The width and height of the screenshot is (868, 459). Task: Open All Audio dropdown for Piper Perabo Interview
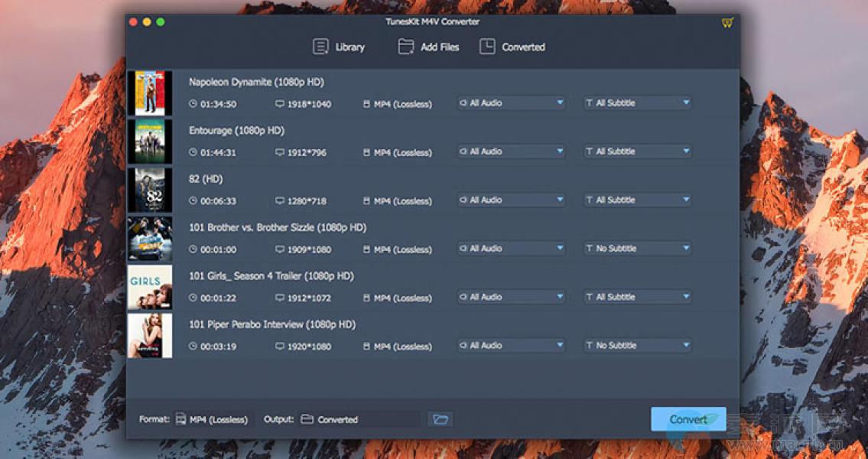point(511,346)
